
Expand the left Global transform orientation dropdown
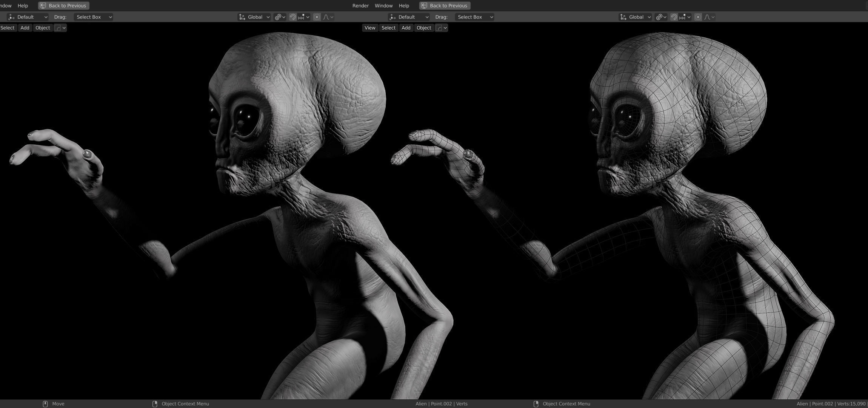pyautogui.click(x=254, y=17)
